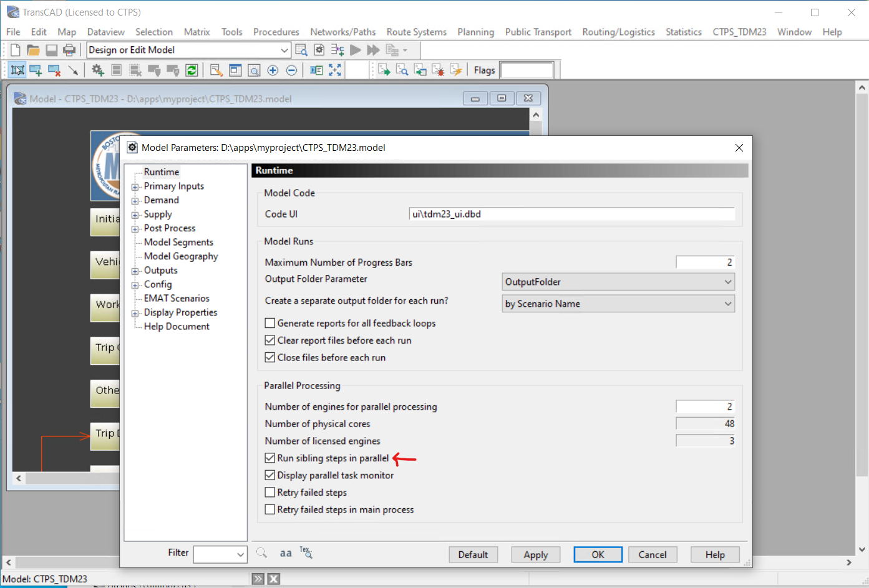Click the X icon in status bar

[273, 579]
